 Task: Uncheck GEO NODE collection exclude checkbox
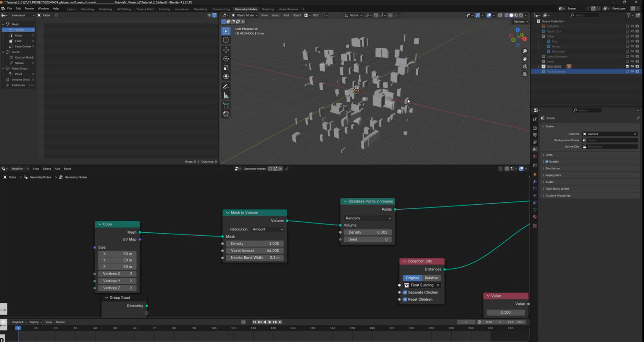click(628, 66)
